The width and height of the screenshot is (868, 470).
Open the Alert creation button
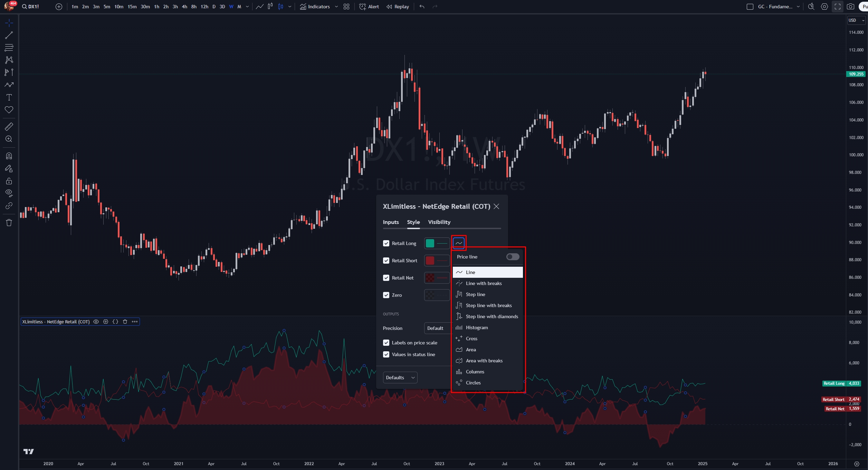[369, 7]
